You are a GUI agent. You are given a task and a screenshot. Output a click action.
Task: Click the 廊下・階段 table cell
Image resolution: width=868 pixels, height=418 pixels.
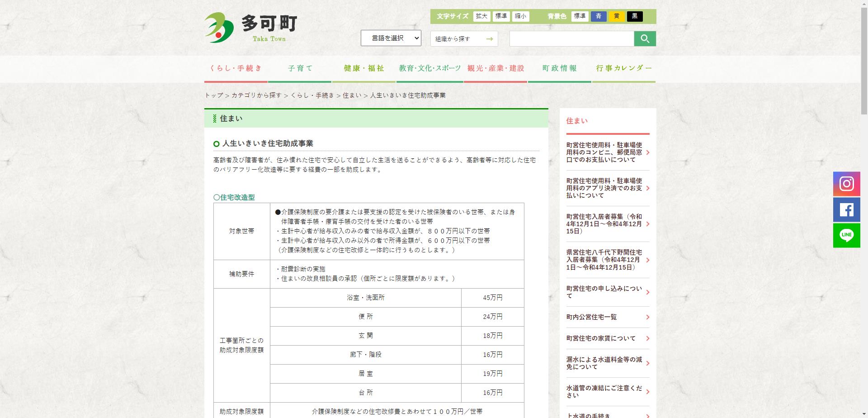coord(366,355)
